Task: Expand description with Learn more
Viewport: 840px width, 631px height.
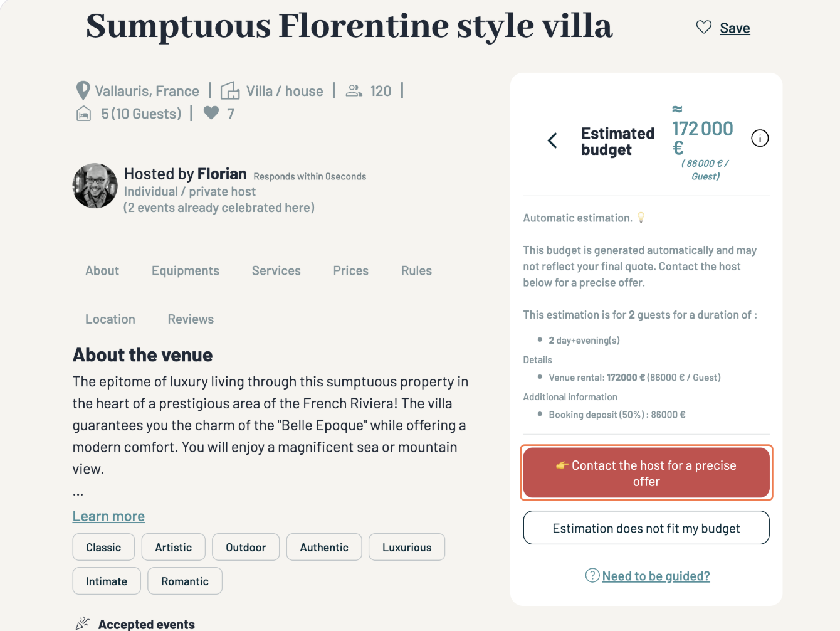Action: pyautogui.click(x=108, y=516)
